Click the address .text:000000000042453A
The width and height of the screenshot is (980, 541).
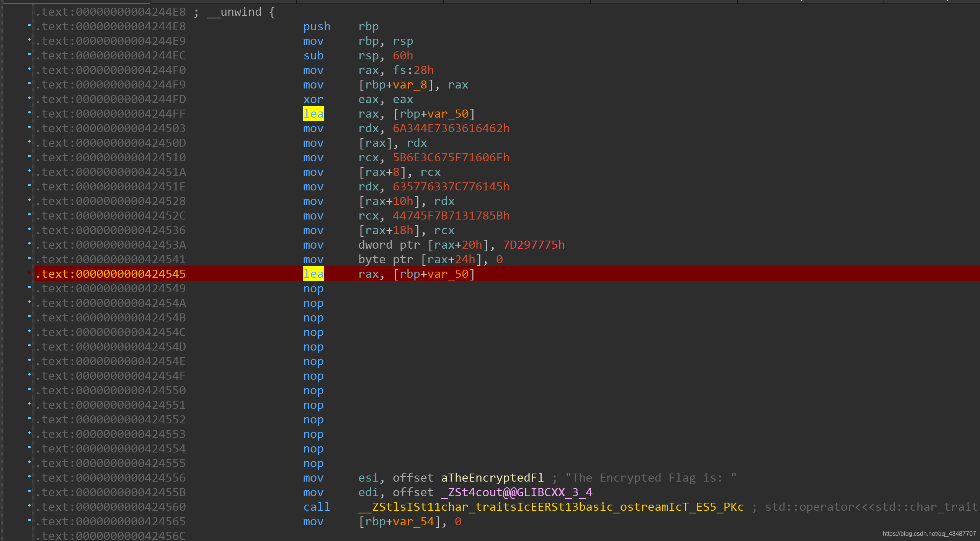(x=111, y=245)
